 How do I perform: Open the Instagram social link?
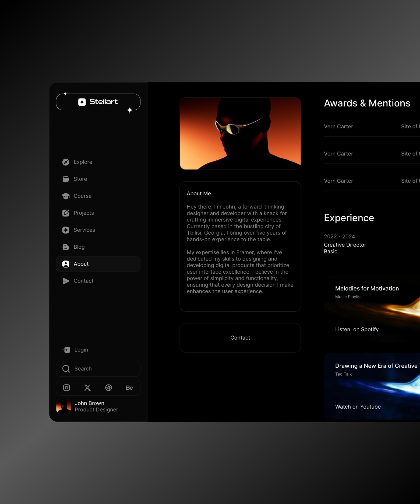click(x=66, y=387)
